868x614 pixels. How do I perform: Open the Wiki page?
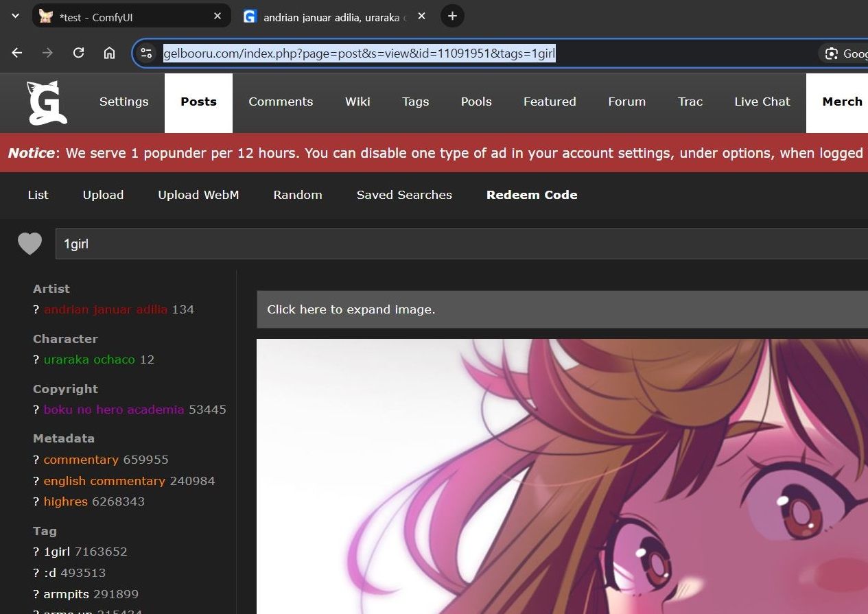pos(357,102)
